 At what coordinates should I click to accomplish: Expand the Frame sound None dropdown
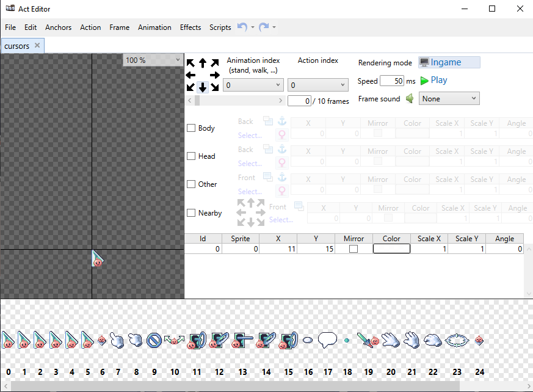[x=449, y=99]
